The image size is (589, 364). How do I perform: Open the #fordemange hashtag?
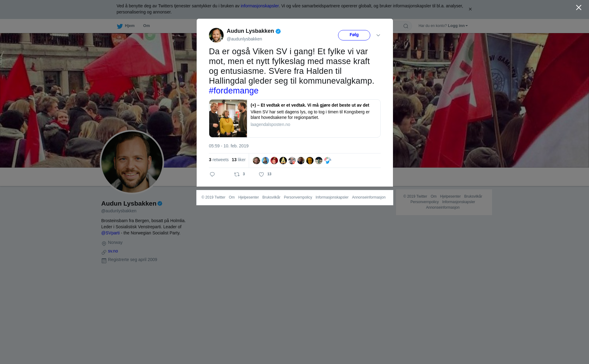coord(234,91)
